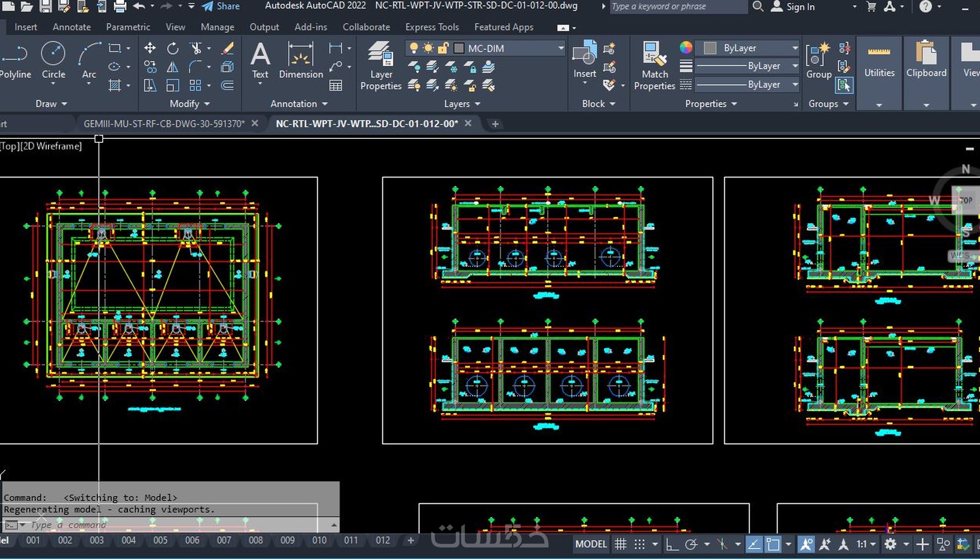Viewport: 980px width, 559px height.
Task: Toggle Ortho mode in status bar
Action: point(672,544)
